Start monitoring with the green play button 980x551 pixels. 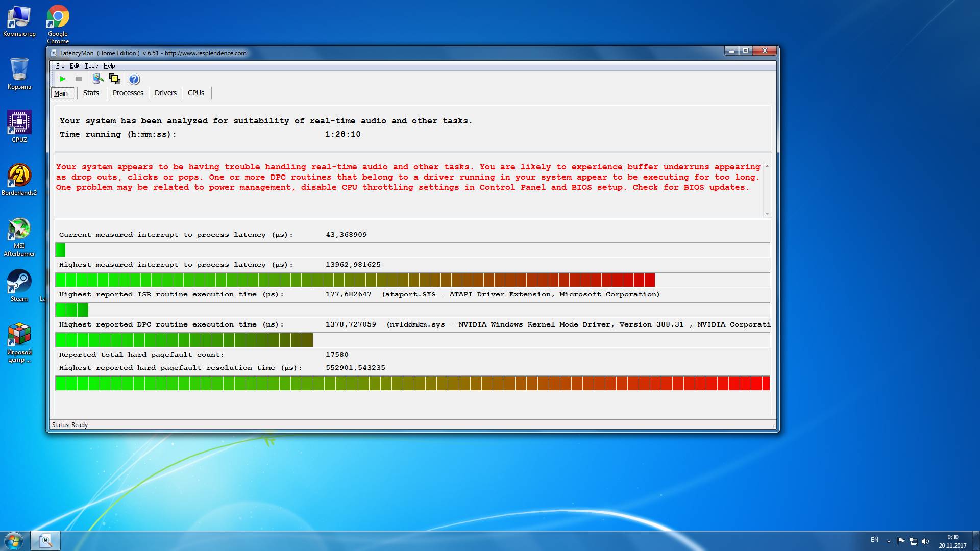click(x=62, y=79)
